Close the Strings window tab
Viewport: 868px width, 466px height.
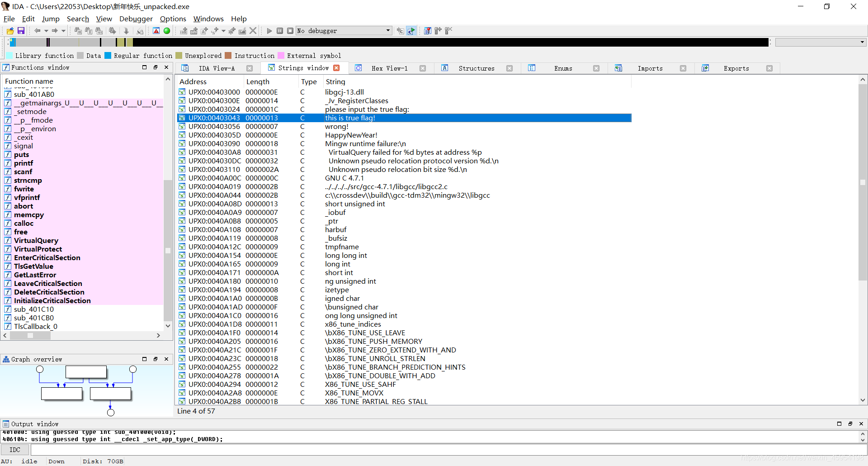point(336,68)
